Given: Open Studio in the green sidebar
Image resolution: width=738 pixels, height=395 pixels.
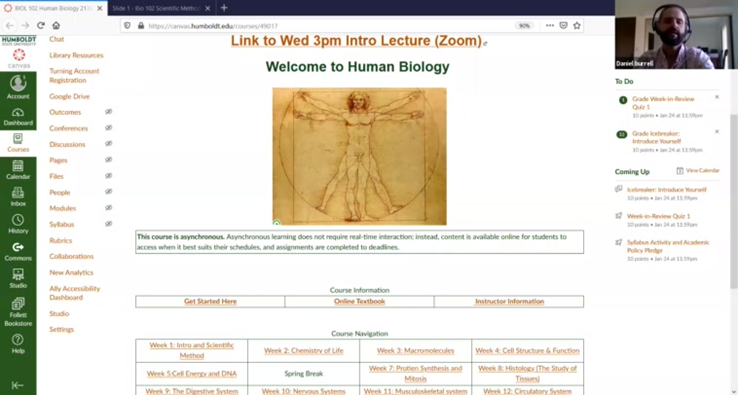Looking at the screenshot, I should pos(18,279).
